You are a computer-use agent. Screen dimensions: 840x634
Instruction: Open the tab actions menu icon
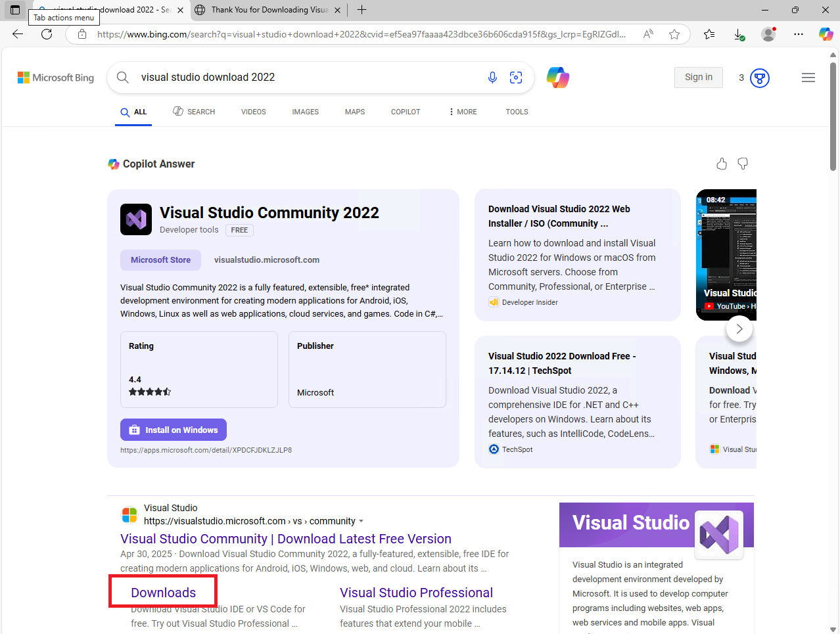tap(15, 10)
